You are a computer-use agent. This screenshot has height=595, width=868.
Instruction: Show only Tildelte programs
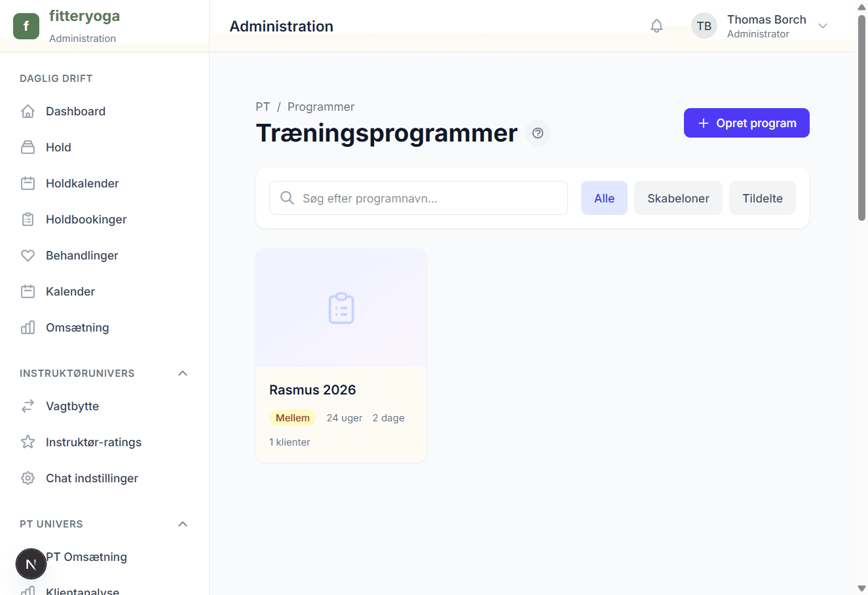[x=762, y=198]
